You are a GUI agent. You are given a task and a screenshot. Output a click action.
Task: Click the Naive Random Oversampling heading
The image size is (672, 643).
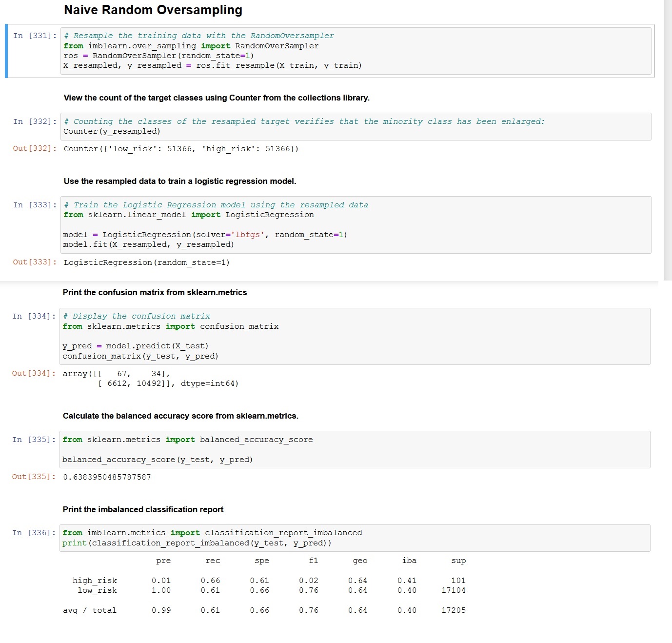153,10
